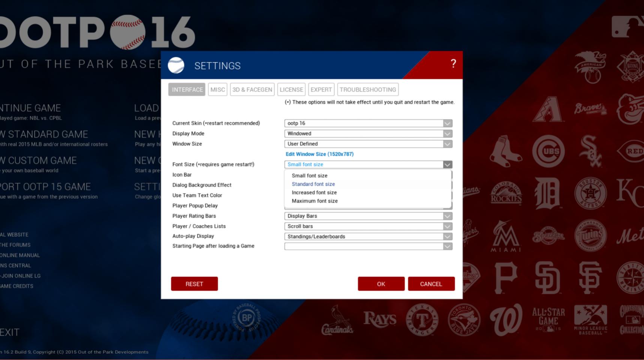Select CUSTOM GAME menu entry
644x360 pixels.
coord(38,160)
